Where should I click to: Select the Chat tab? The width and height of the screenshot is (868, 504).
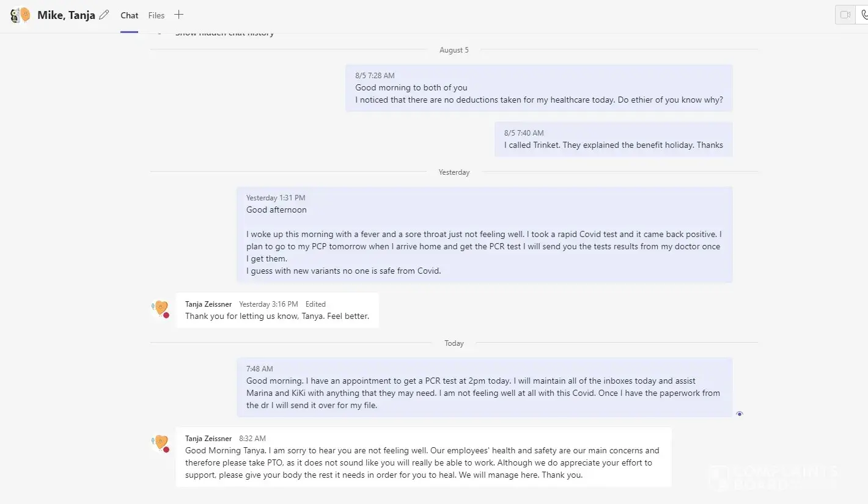point(129,15)
